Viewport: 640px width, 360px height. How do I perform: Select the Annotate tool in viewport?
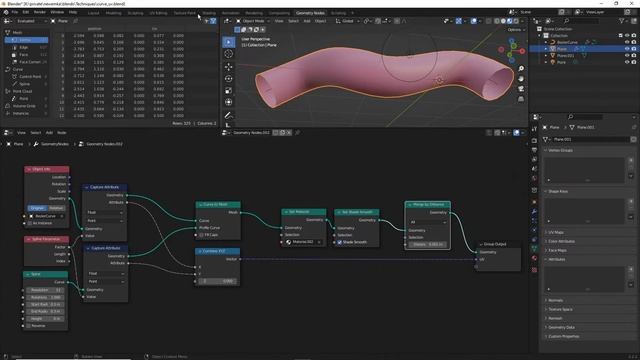pyautogui.click(x=229, y=116)
